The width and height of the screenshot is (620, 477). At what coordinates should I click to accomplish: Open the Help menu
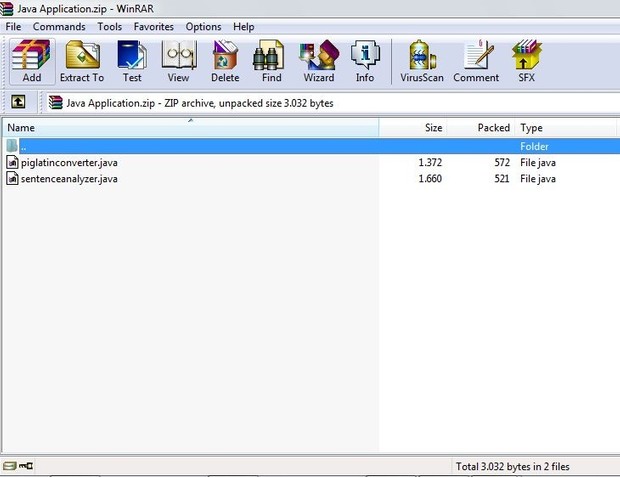[244, 26]
